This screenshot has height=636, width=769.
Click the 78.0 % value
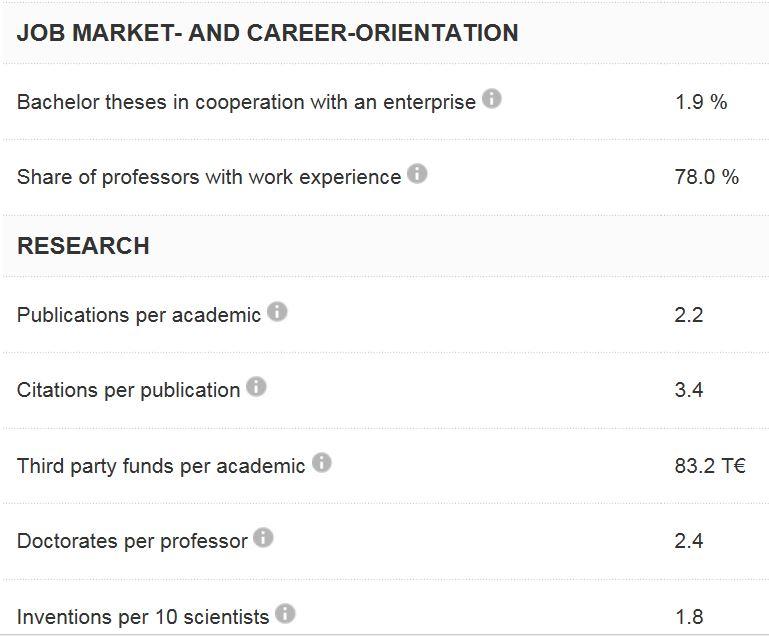707,177
